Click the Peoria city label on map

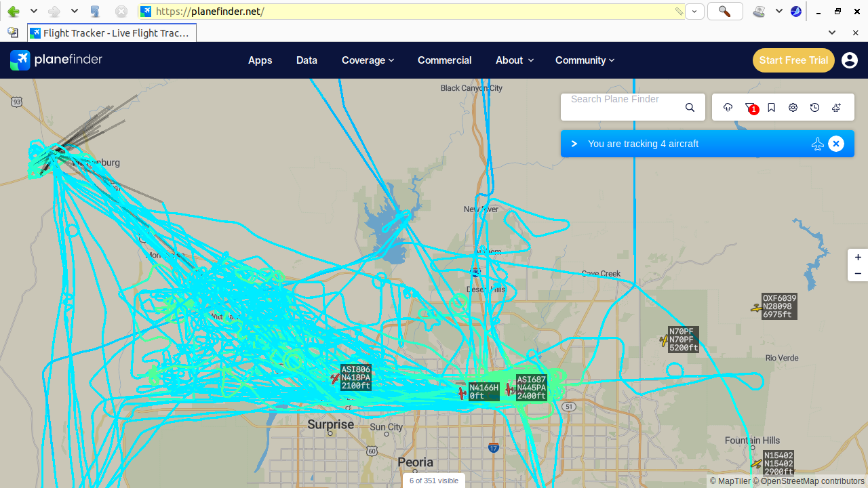click(416, 462)
